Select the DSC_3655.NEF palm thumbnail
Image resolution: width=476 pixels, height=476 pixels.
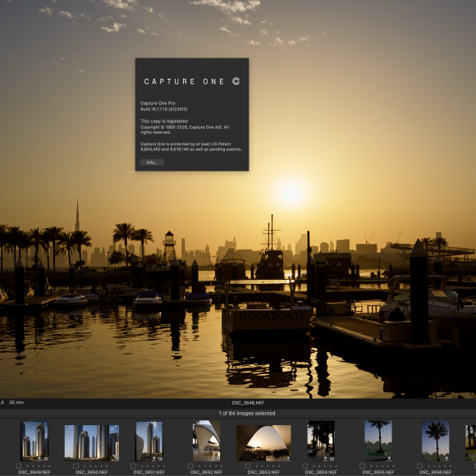(x=378, y=441)
